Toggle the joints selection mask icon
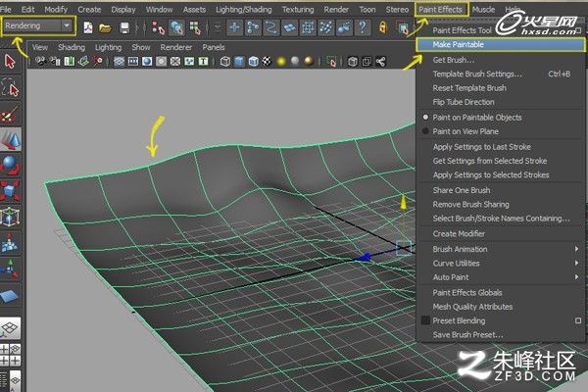 pyautogui.click(x=253, y=27)
